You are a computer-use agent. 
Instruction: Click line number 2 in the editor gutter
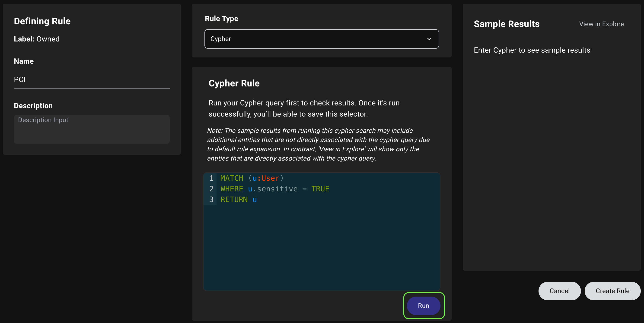tap(211, 189)
